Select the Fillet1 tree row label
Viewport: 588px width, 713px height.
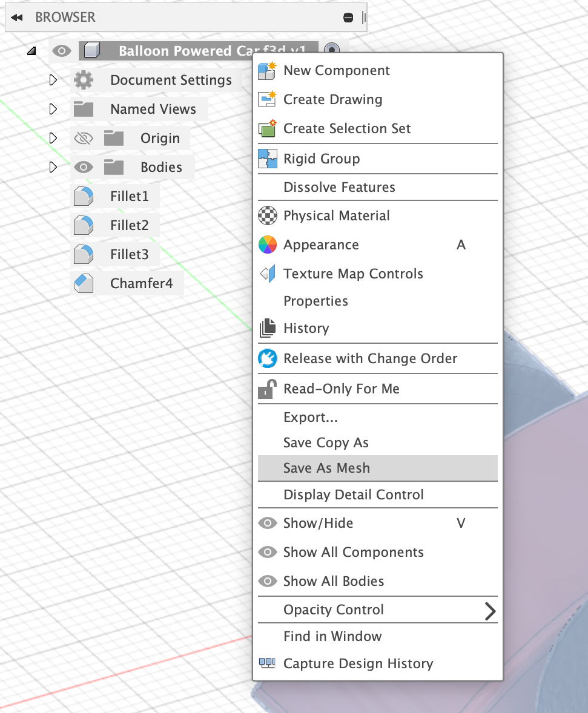pos(129,197)
